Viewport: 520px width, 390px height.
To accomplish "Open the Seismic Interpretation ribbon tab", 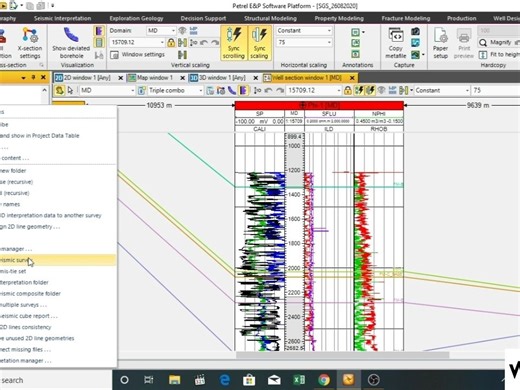I will pyautogui.click(x=62, y=18).
